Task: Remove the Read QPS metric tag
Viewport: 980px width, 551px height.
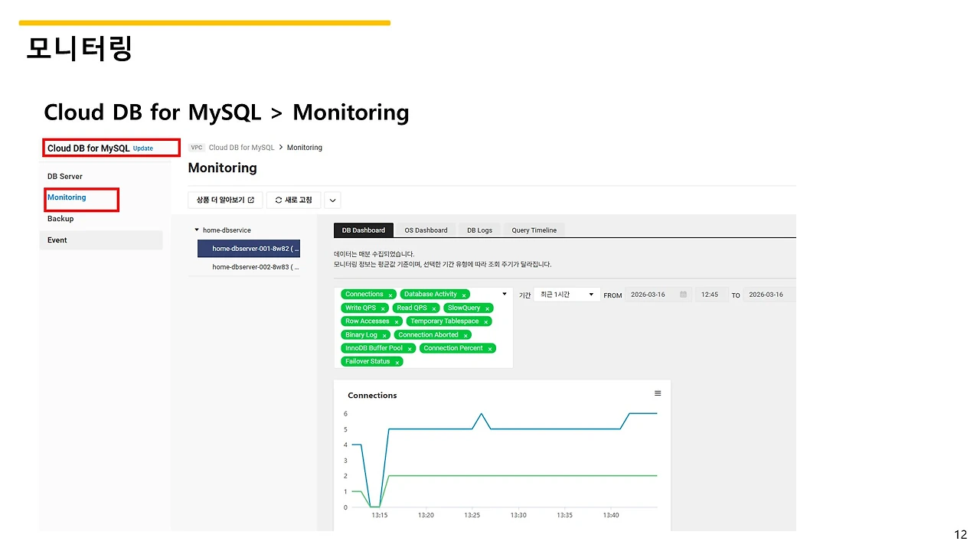Action: coord(434,308)
